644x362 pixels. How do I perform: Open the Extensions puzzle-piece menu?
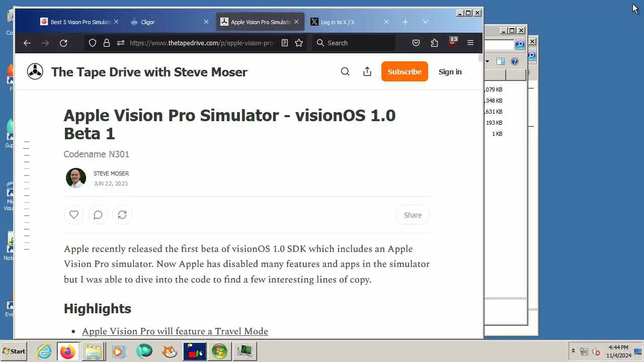click(435, 43)
